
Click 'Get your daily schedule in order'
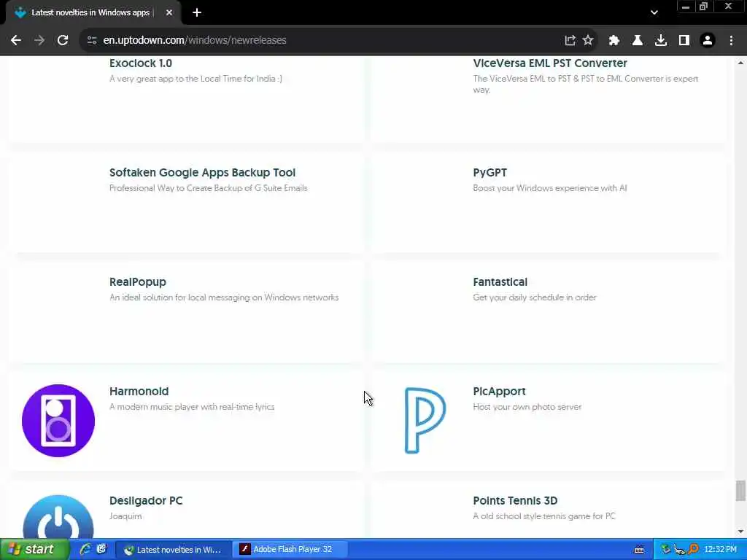pos(535,297)
